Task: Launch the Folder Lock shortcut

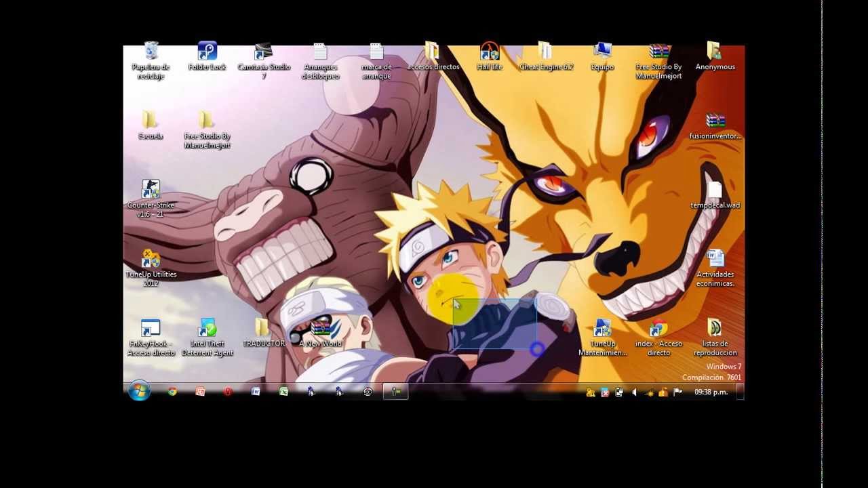Action: coord(207,56)
